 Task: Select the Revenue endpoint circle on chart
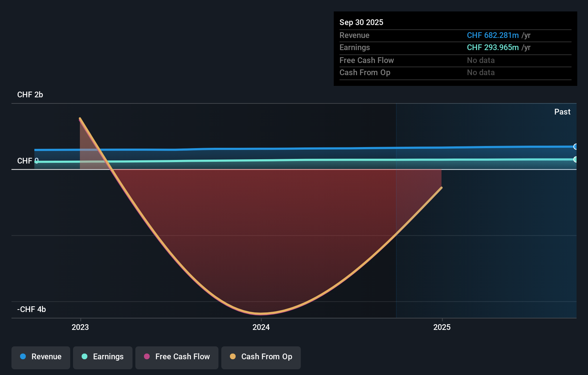[x=576, y=147]
